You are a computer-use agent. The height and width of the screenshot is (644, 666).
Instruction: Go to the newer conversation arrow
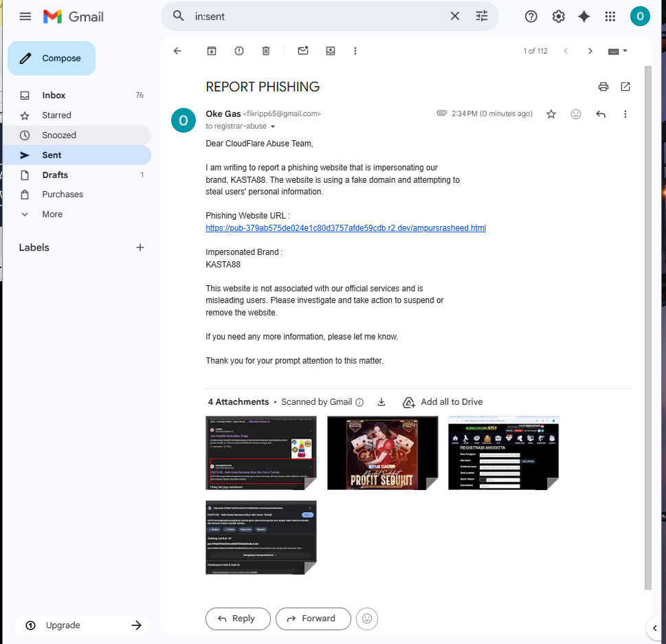click(566, 51)
